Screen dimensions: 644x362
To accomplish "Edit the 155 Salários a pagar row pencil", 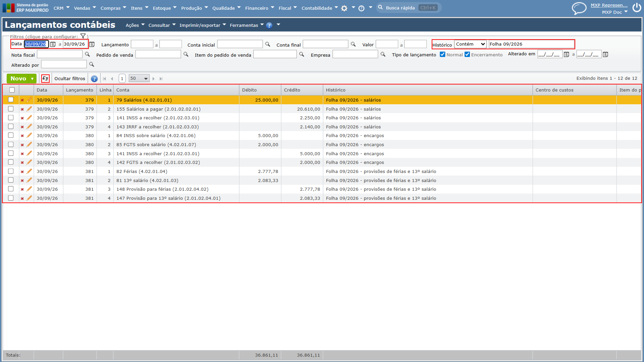I will point(29,109).
